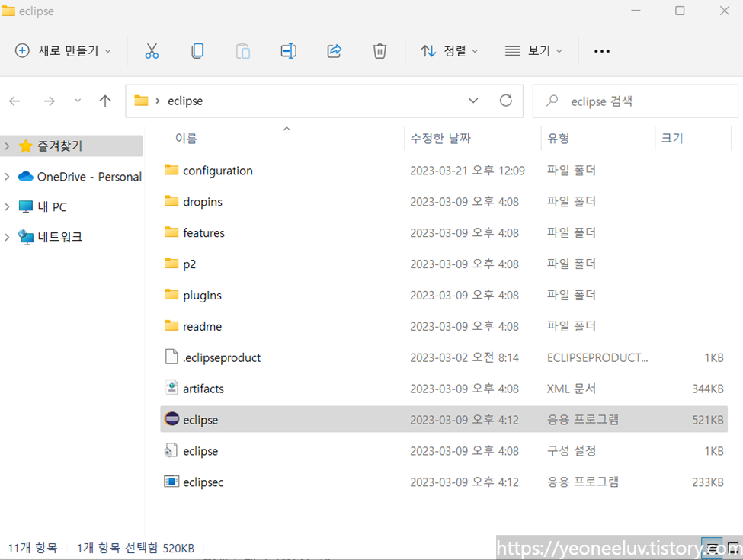The height and width of the screenshot is (560, 743).
Task: Sort by the 유형 column header
Action: tap(558, 139)
